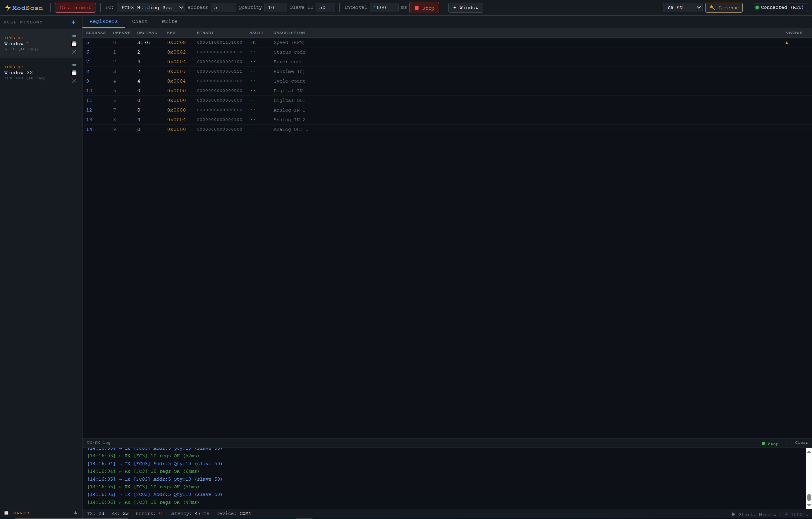812x519 pixels.
Task: Click the Runtime (h) description
Action: (289, 71)
